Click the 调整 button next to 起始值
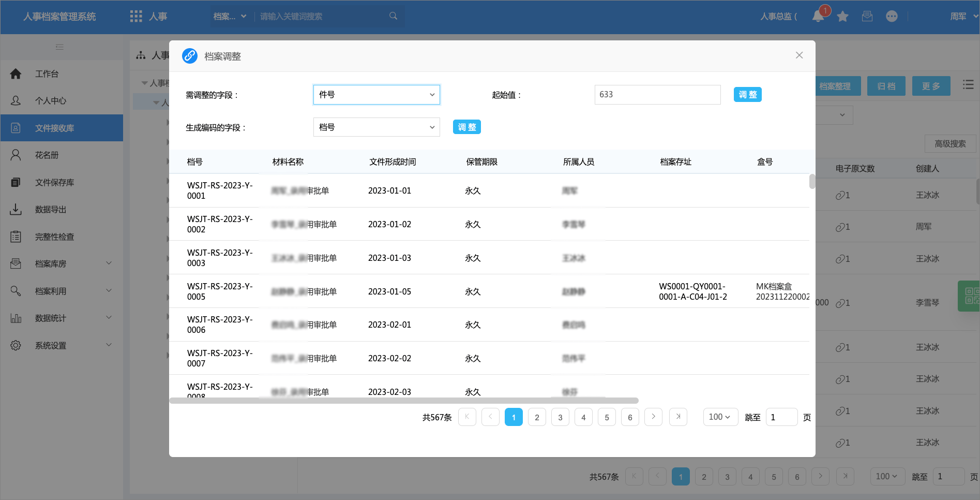This screenshot has height=500, width=980. (747, 95)
